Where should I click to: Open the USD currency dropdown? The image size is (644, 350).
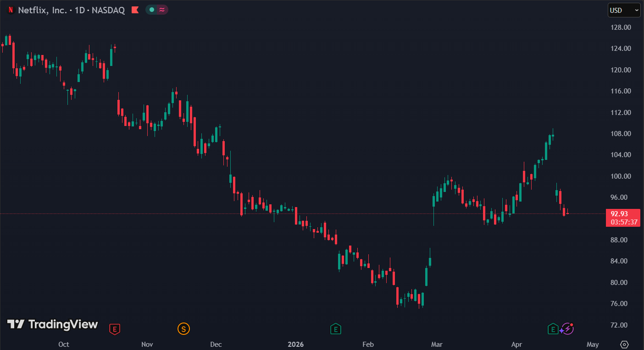(624, 10)
